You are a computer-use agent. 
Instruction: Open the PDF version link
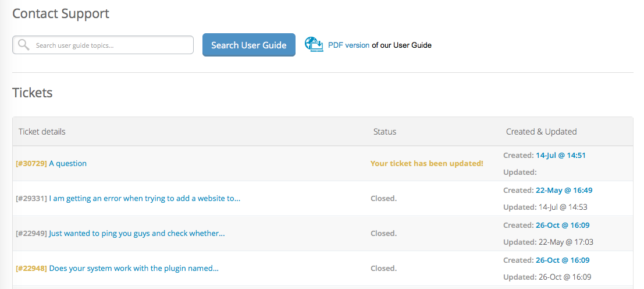(348, 45)
